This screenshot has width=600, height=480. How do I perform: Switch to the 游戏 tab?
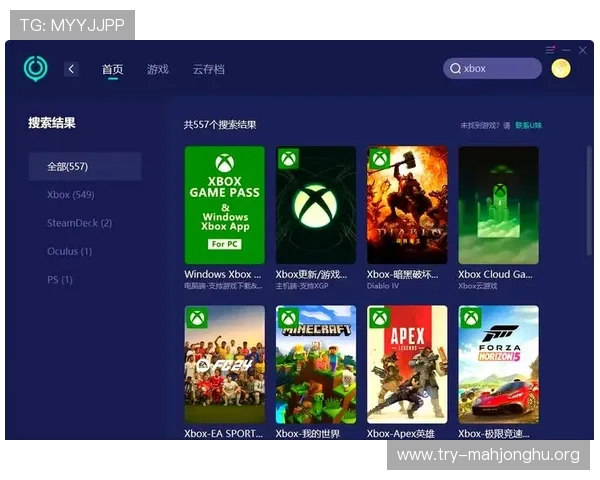point(158,69)
